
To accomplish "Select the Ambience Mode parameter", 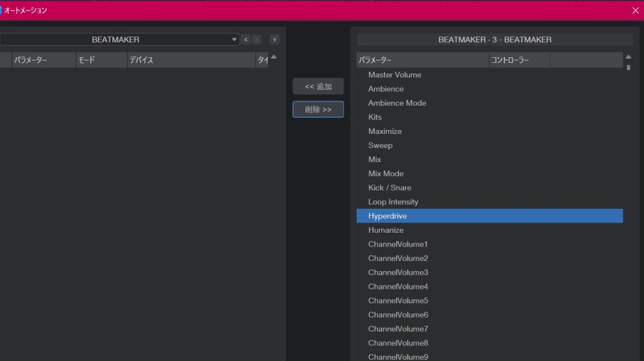I will pos(397,103).
